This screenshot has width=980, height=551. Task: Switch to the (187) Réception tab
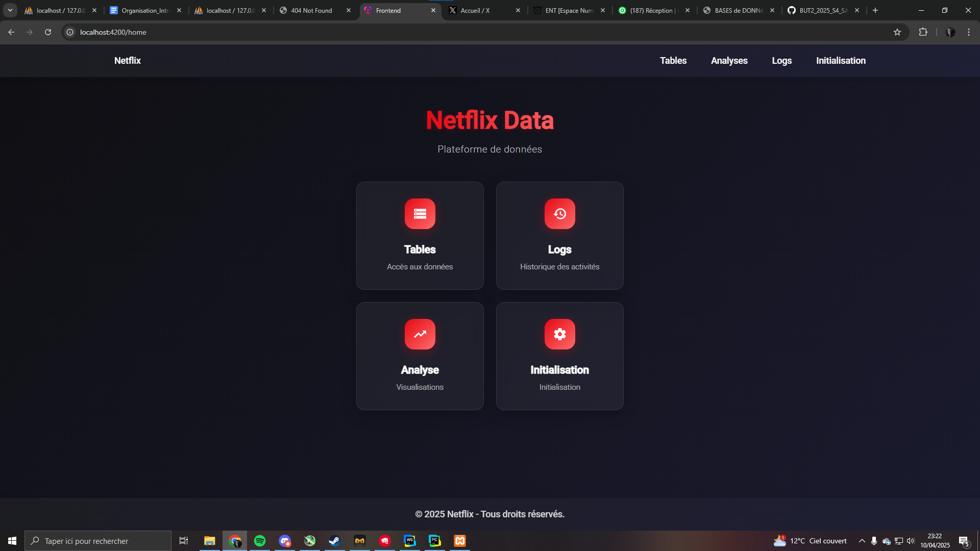coord(654,10)
